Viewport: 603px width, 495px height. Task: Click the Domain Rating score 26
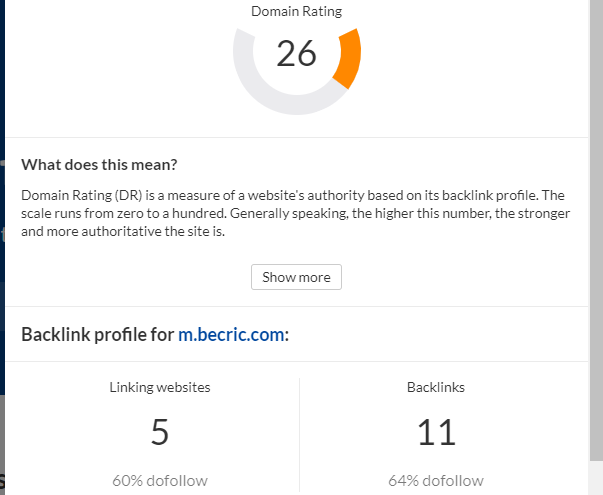296,54
